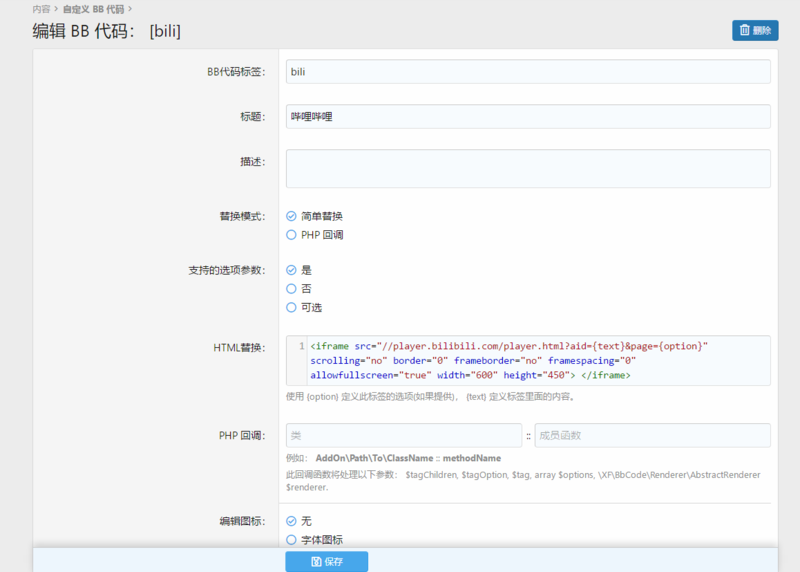The height and width of the screenshot is (572, 800).
Task: Click the trash icon Delete button
Action: click(x=754, y=31)
